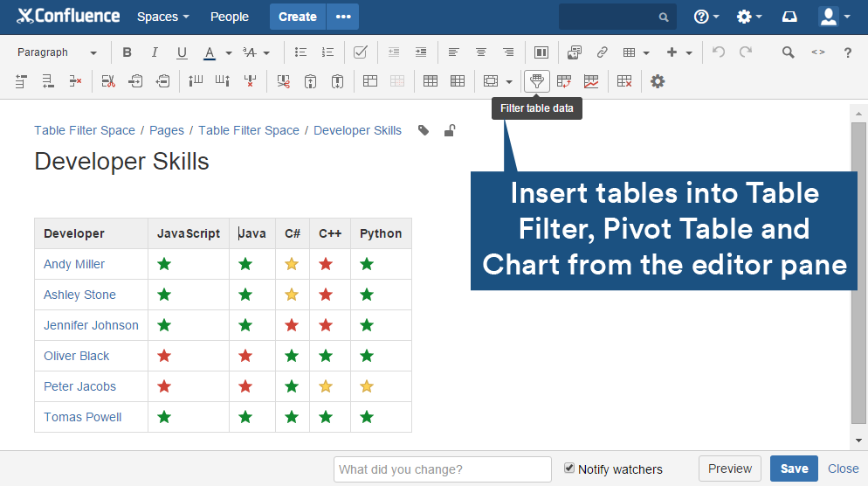Insert a link using the chain icon
The image size is (868, 486).
(x=602, y=52)
